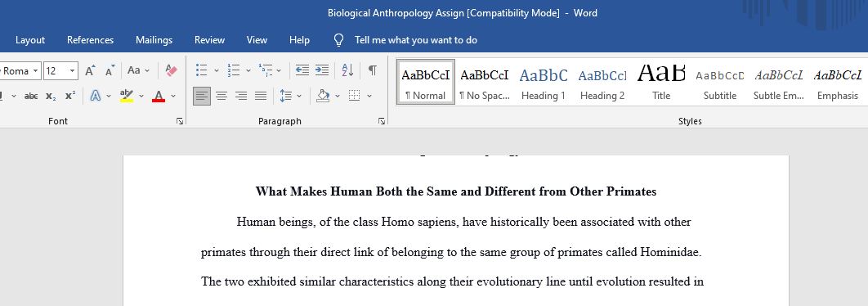
Task: Click the lightbulb Tell Me icon
Action: click(x=339, y=40)
